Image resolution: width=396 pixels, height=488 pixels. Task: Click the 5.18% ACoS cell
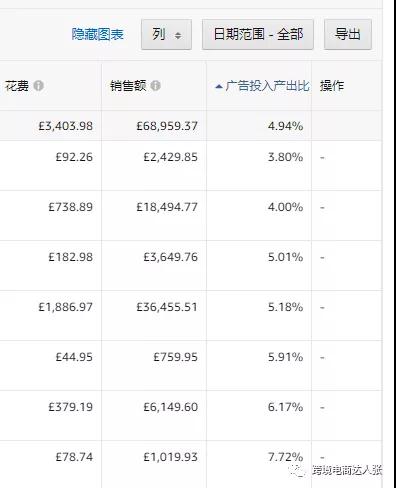[x=285, y=307]
